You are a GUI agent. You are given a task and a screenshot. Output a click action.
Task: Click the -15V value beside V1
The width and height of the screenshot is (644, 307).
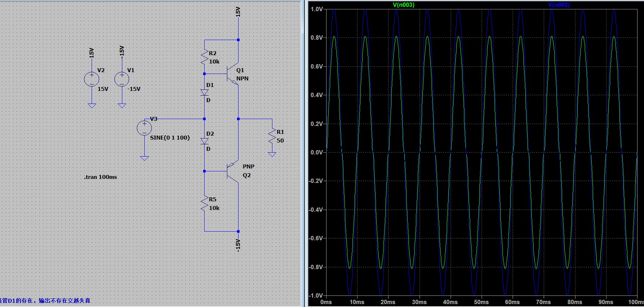tap(134, 89)
